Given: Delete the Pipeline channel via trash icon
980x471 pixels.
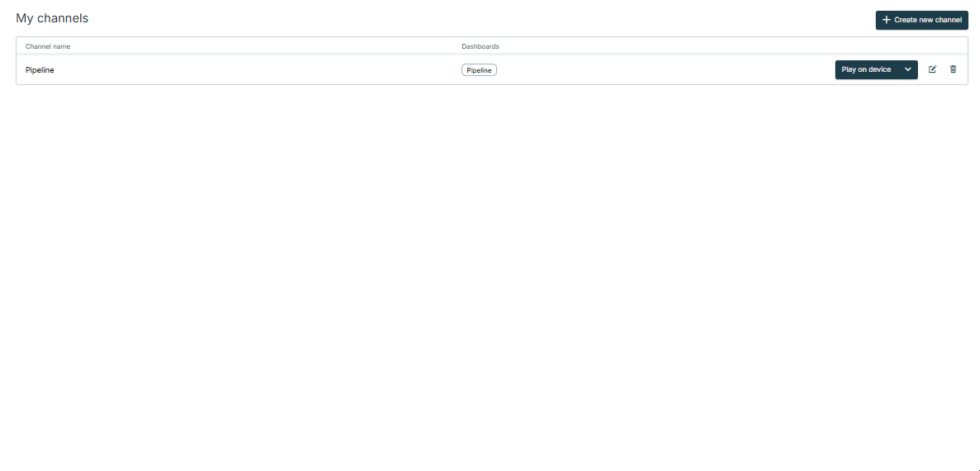Looking at the screenshot, I should pyautogui.click(x=954, y=69).
